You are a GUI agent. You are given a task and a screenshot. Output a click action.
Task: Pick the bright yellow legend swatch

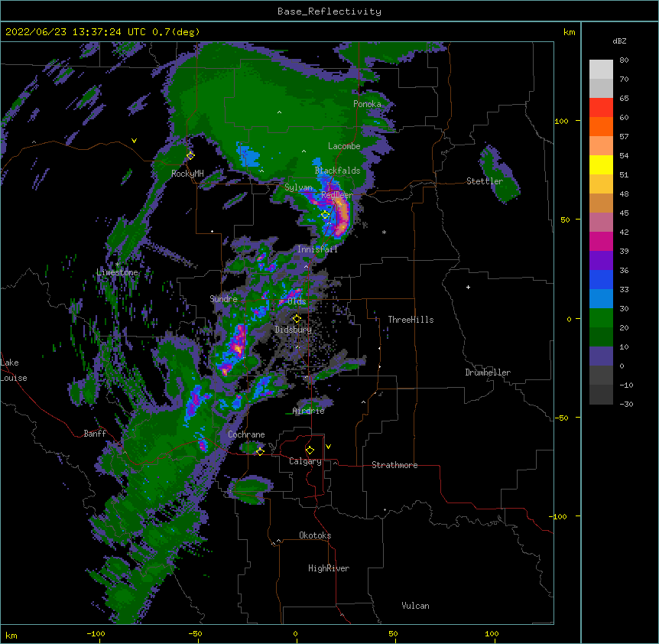coord(601,164)
